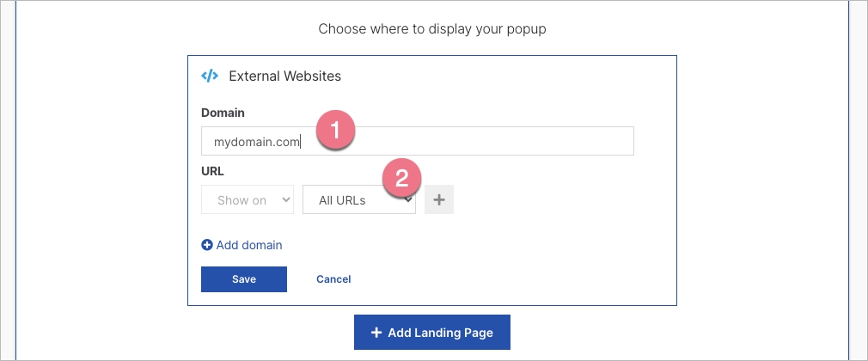Click the pink number 2 badge
The image size is (868, 361).
pyautogui.click(x=400, y=177)
